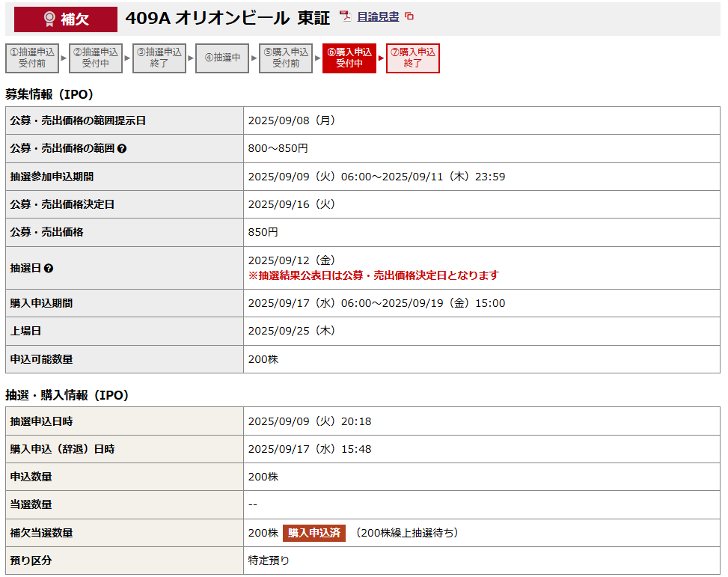Click help icon next to 公募・売出価格の範囲

point(122,149)
